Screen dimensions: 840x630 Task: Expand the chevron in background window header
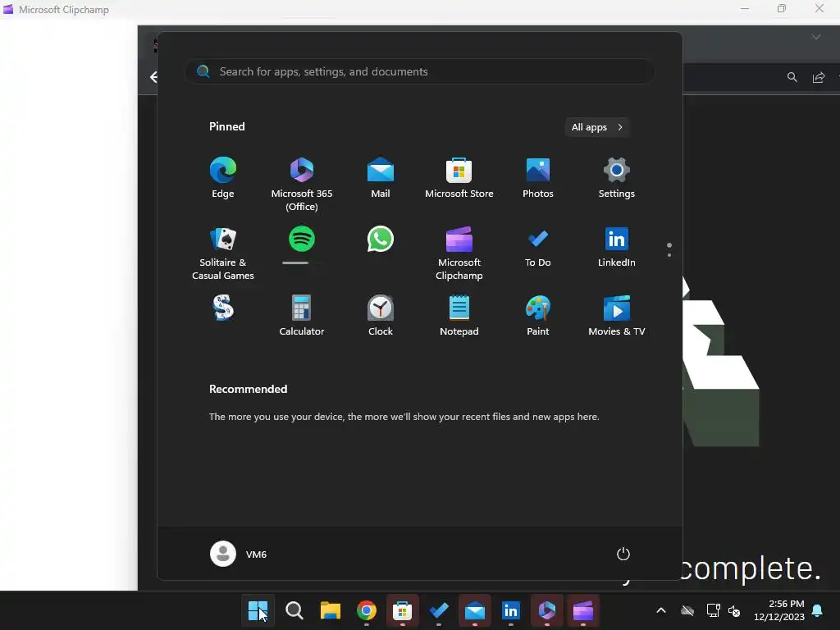(x=816, y=37)
